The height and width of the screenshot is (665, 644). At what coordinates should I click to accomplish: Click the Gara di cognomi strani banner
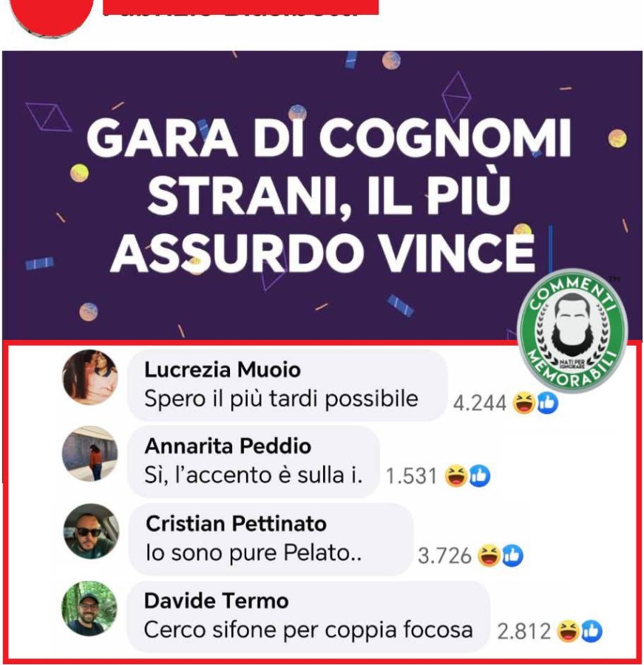pyautogui.click(x=322, y=195)
